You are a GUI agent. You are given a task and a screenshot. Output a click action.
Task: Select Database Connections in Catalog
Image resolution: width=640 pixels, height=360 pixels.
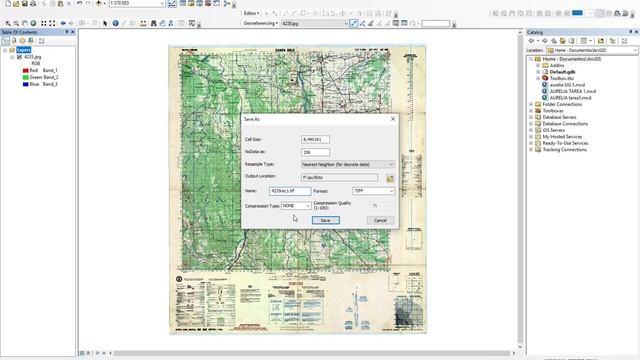565,124
